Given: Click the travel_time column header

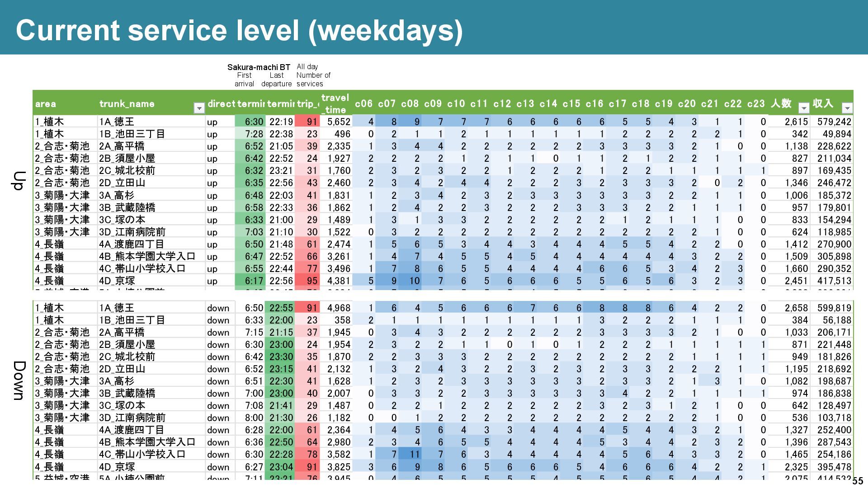Looking at the screenshot, I should [335, 103].
